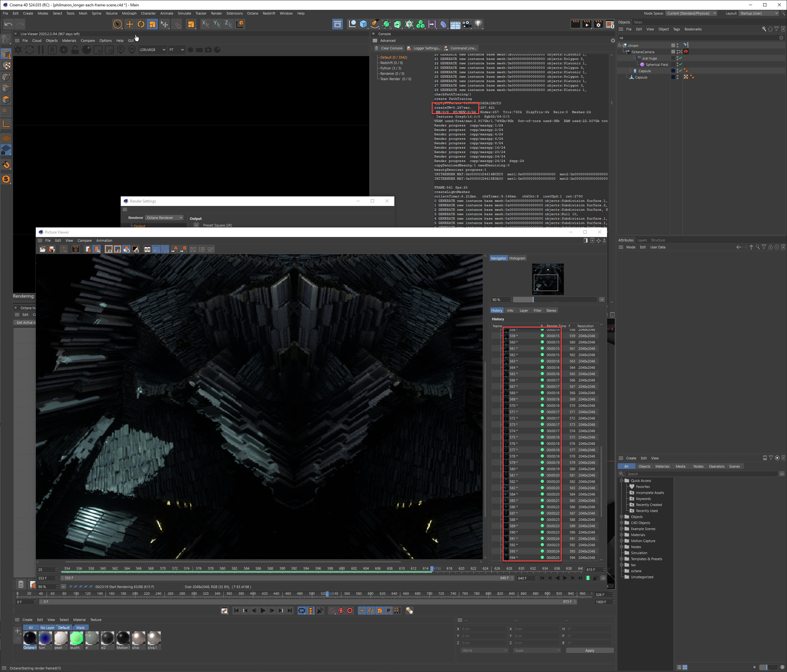Image resolution: width=787 pixels, height=672 pixels.
Task: Click the Camera object icon in the toolbar
Action: (467, 24)
